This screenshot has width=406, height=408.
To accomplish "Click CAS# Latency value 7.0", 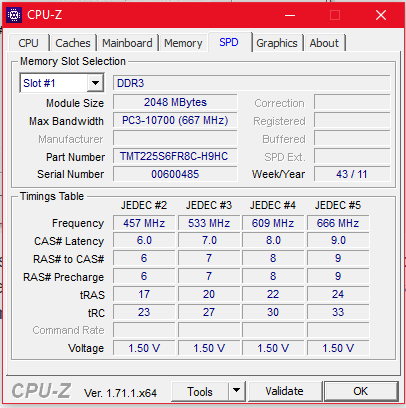I will [209, 240].
